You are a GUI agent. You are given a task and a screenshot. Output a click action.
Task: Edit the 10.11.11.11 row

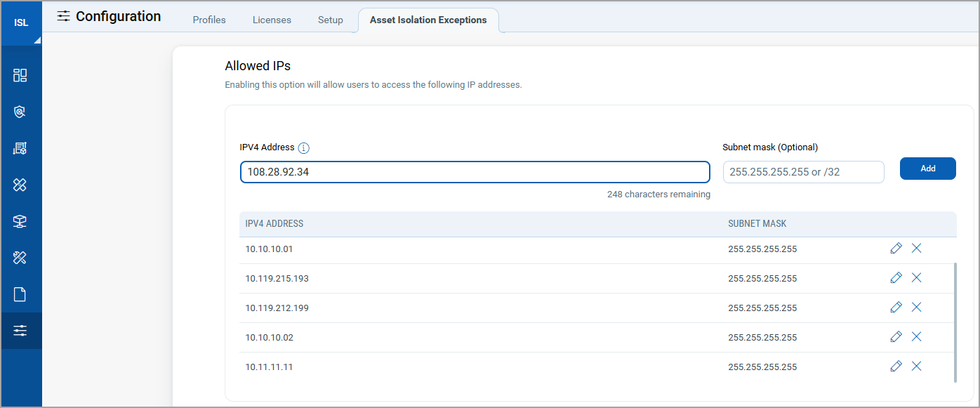pyautogui.click(x=896, y=366)
